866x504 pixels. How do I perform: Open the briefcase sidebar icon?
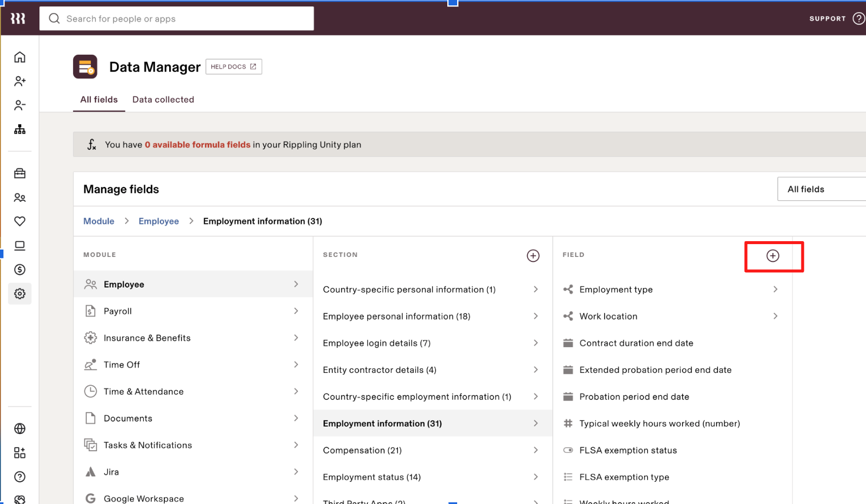(x=20, y=174)
